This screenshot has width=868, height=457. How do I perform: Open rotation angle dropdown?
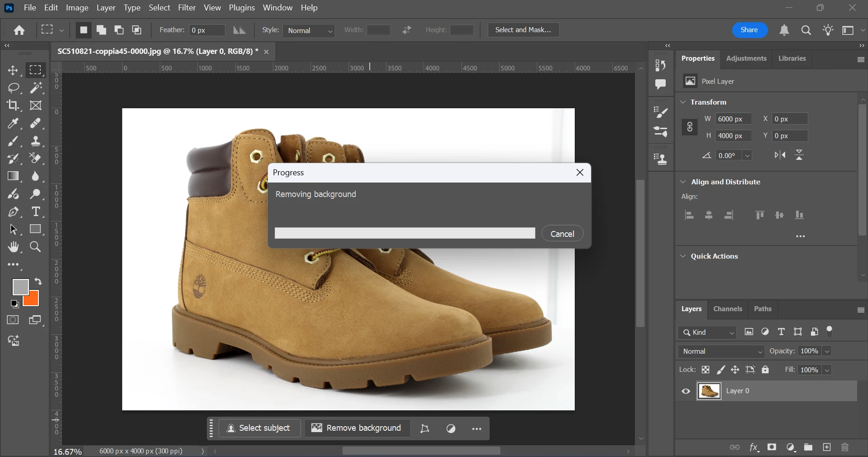747,155
